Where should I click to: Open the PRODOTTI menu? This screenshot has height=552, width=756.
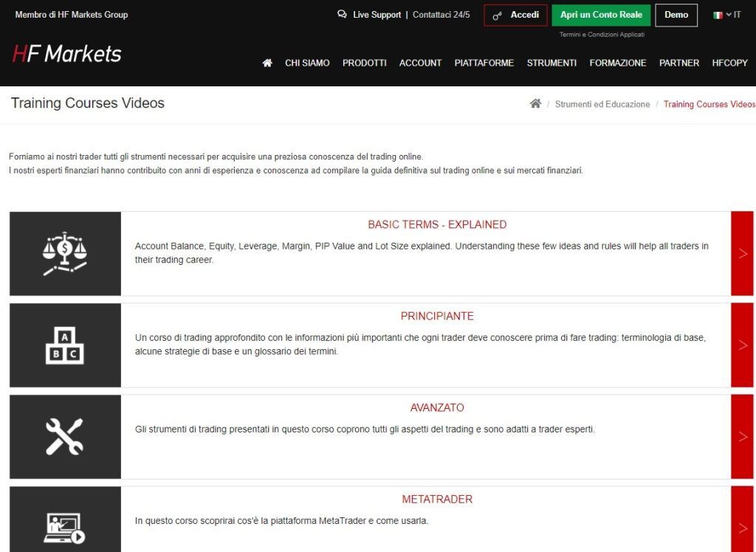tap(365, 63)
